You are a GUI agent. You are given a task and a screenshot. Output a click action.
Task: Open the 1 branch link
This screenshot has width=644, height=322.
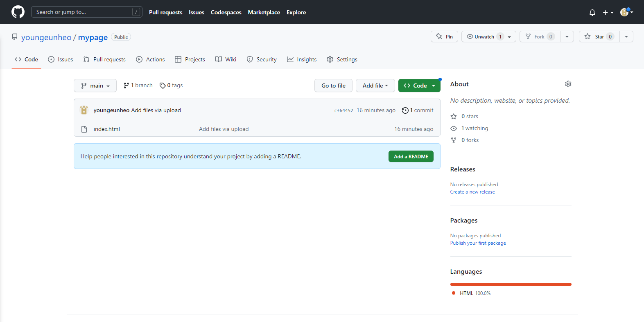138,86
